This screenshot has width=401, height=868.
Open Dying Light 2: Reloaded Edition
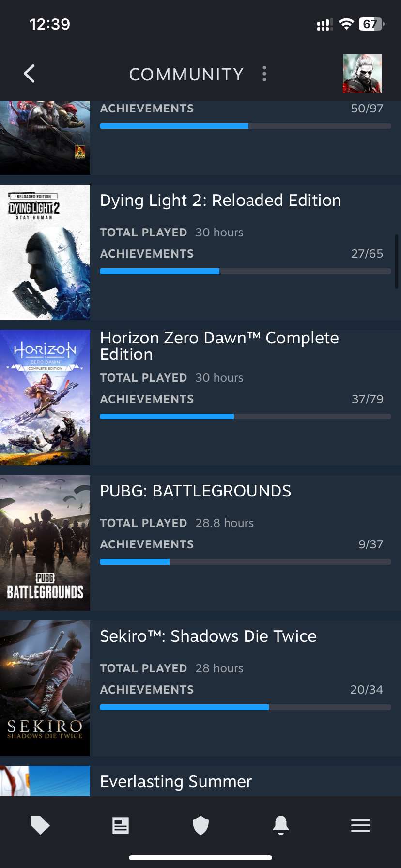click(220, 200)
